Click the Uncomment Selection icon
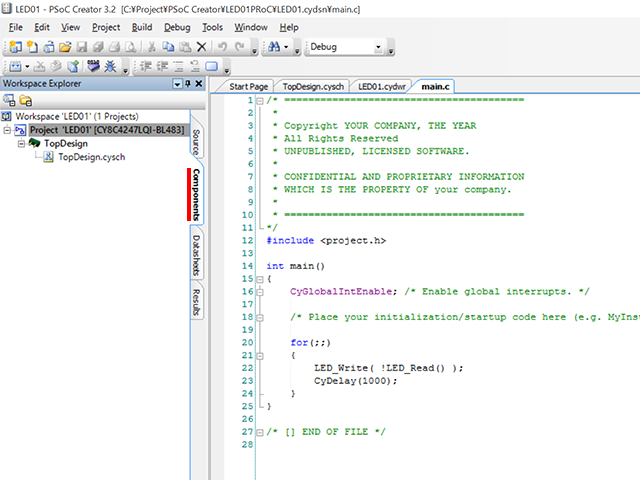 coord(195,66)
